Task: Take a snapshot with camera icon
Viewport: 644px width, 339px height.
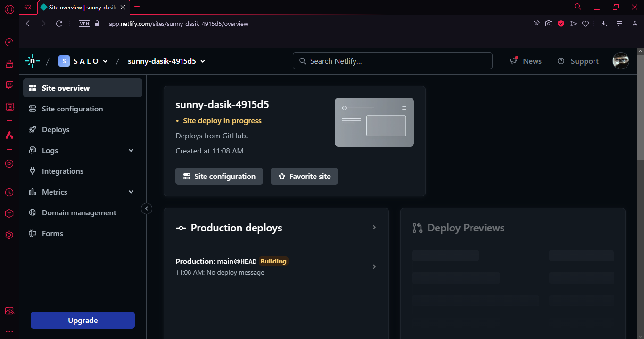Action: click(x=549, y=24)
